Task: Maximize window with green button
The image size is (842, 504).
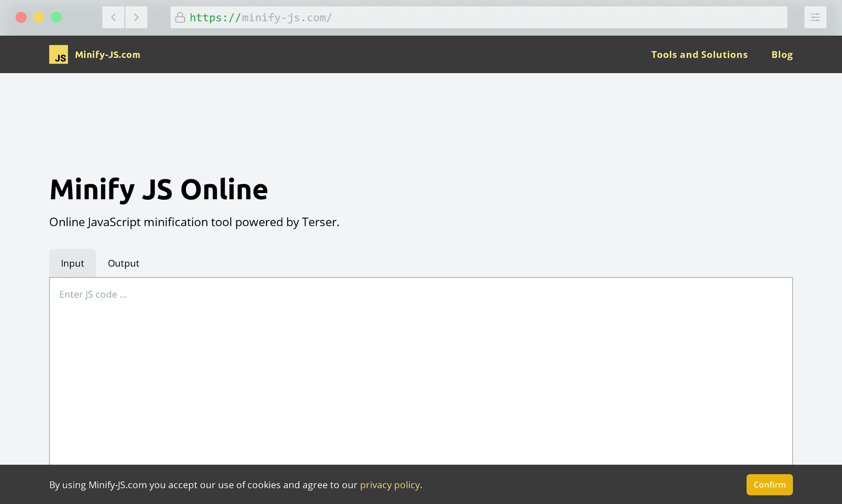Action: point(56,17)
